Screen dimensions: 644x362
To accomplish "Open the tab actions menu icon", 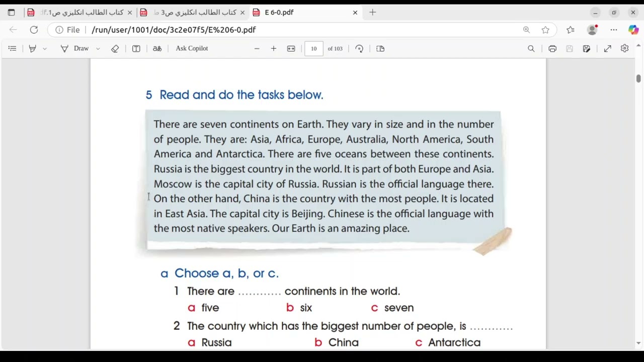I will (11, 12).
